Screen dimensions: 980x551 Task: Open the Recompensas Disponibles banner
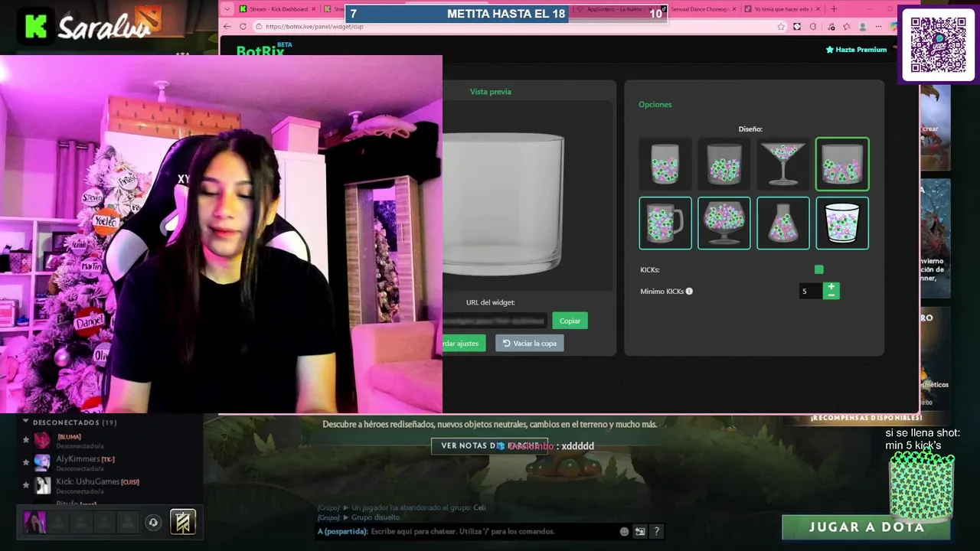point(866,418)
